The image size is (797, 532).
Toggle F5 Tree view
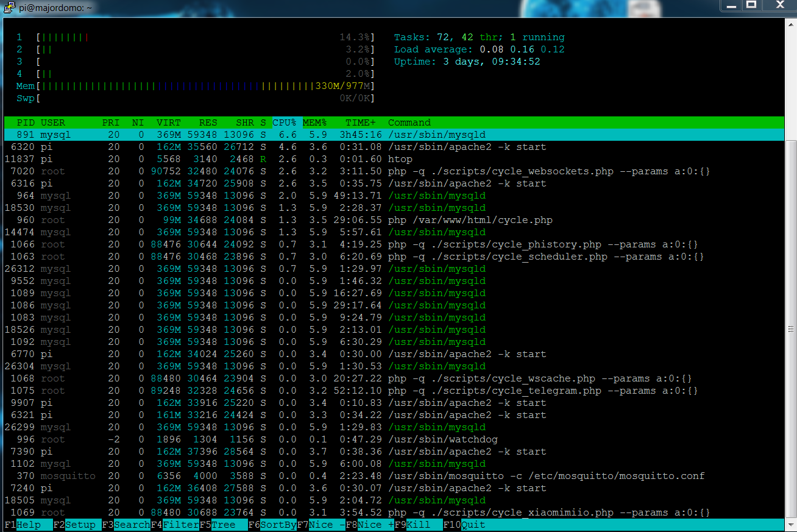223,525
